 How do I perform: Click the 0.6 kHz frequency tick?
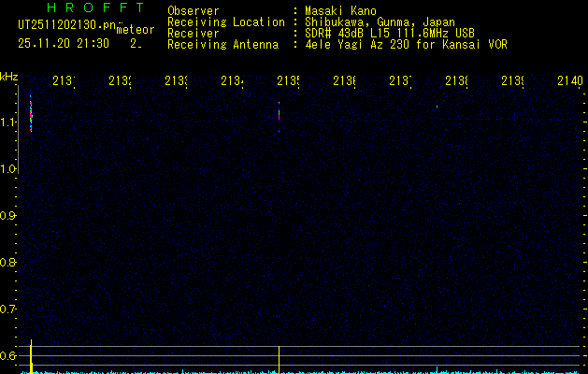(9, 356)
